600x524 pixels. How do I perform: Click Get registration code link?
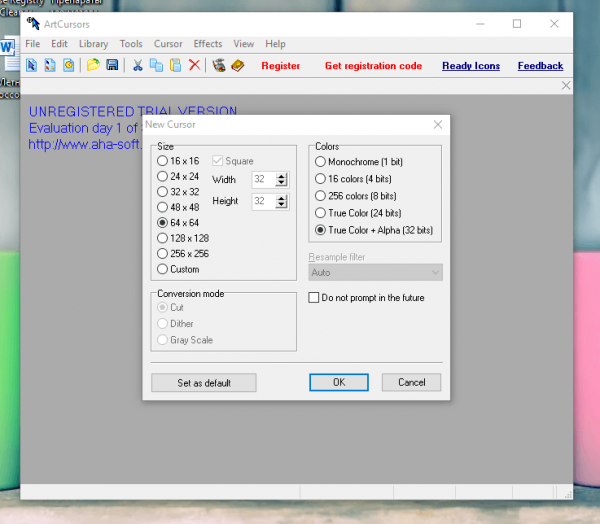coord(373,66)
